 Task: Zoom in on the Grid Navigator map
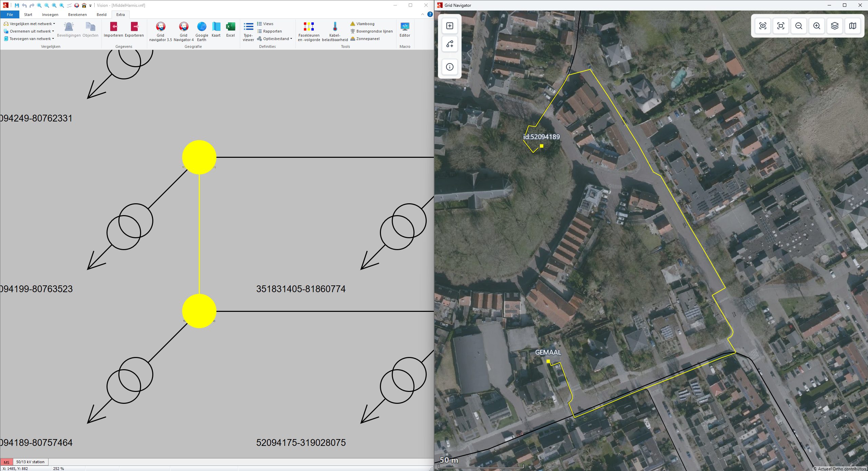tap(816, 26)
